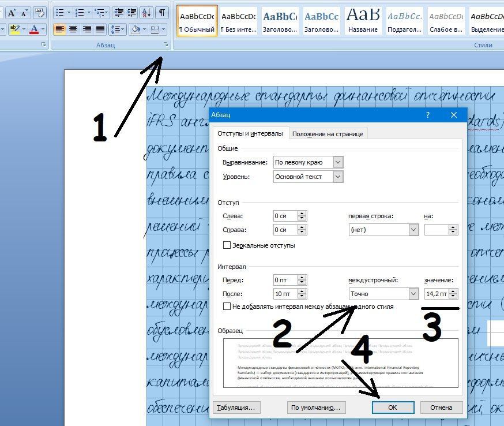Switch to the Положение на странице tab
The width and height of the screenshot is (504, 426).
point(328,134)
